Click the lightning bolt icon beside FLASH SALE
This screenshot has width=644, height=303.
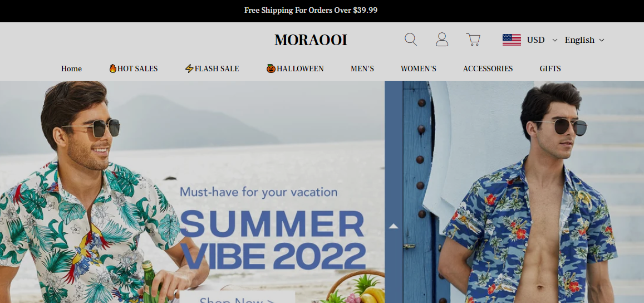(x=189, y=69)
